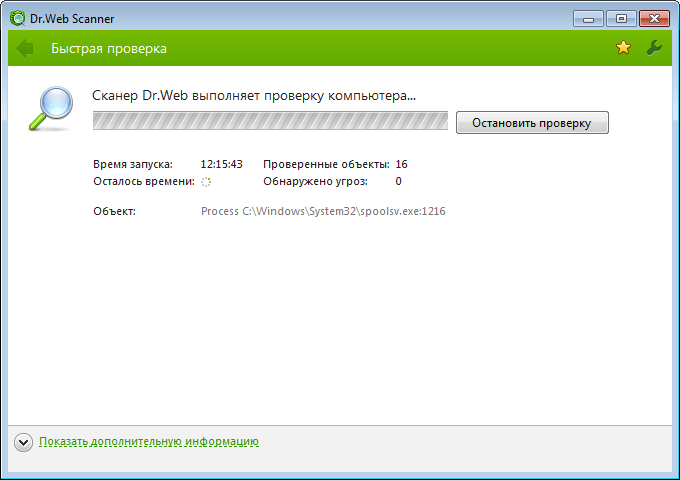The width and height of the screenshot is (680, 480).
Task: Click the star icon in header
Action: [x=624, y=48]
